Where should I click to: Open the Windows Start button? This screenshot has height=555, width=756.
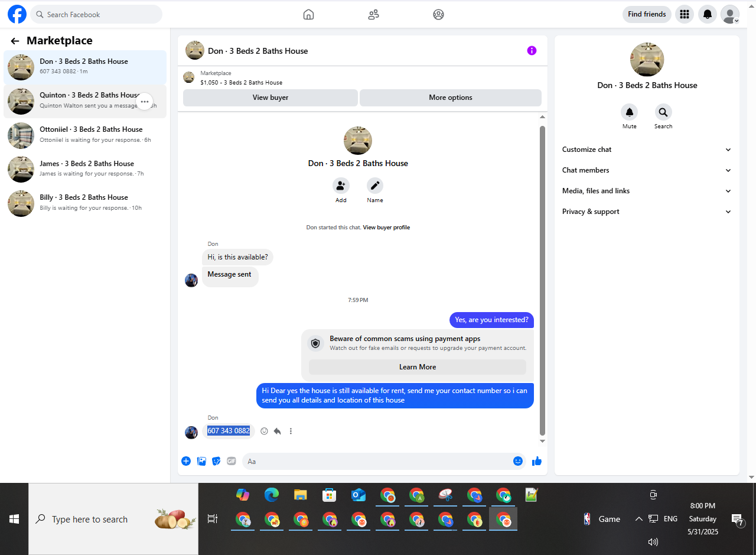tap(14, 519)
